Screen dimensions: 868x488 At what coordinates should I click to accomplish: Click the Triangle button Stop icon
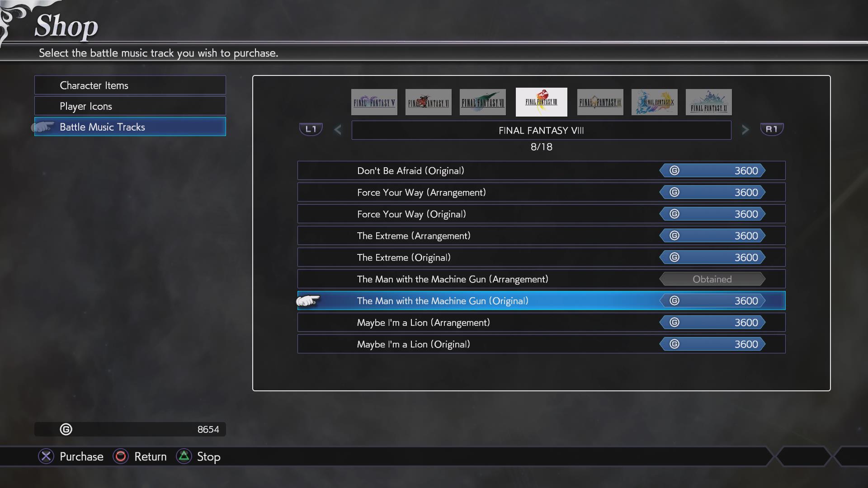coord(184,456)
